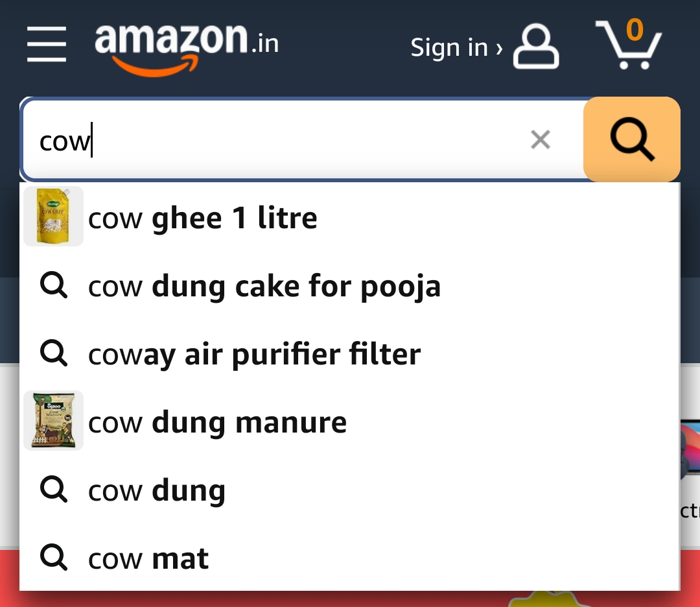The height and width of the screenshot is (607, 700).
Task: Choose suggestion cow ghee 1 litre
Action: pos(203,218)
